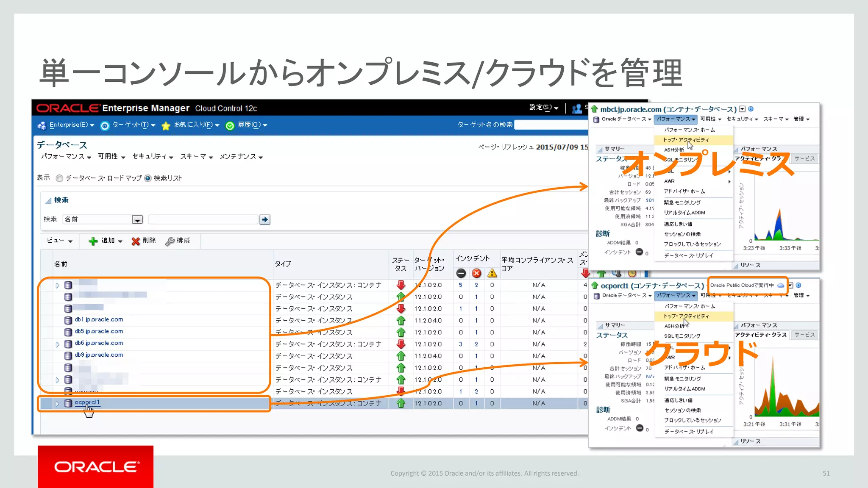Open the メンテナンス menu
The image size is (868, 488).
pyautogui.click(x=241, y=157)
